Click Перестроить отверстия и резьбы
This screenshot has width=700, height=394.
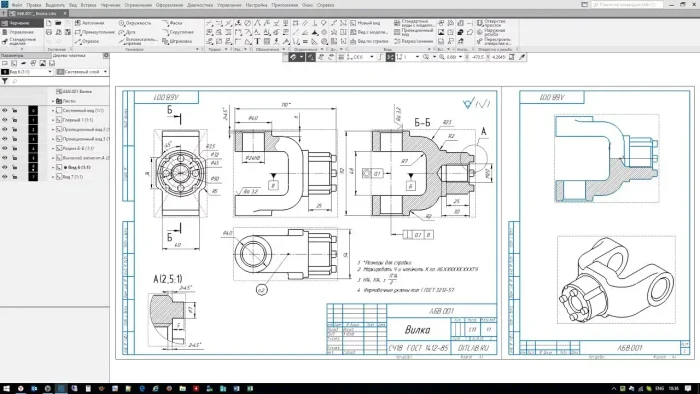[x=494, y=41]
